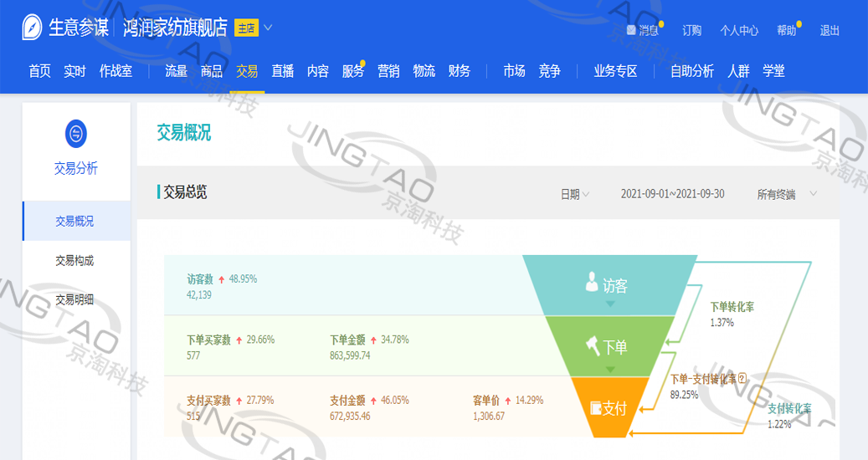
Task: Open the 消息 message icon
Action: [x=631, y=31]
